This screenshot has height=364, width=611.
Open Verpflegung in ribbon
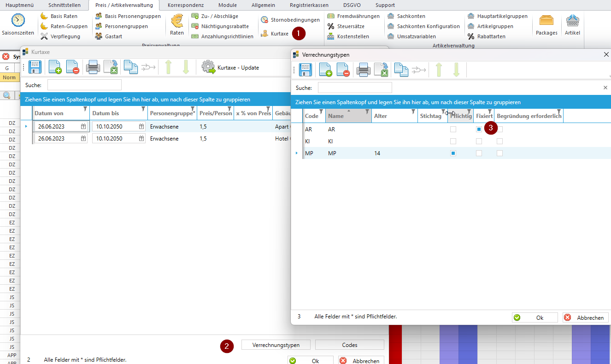60,36
